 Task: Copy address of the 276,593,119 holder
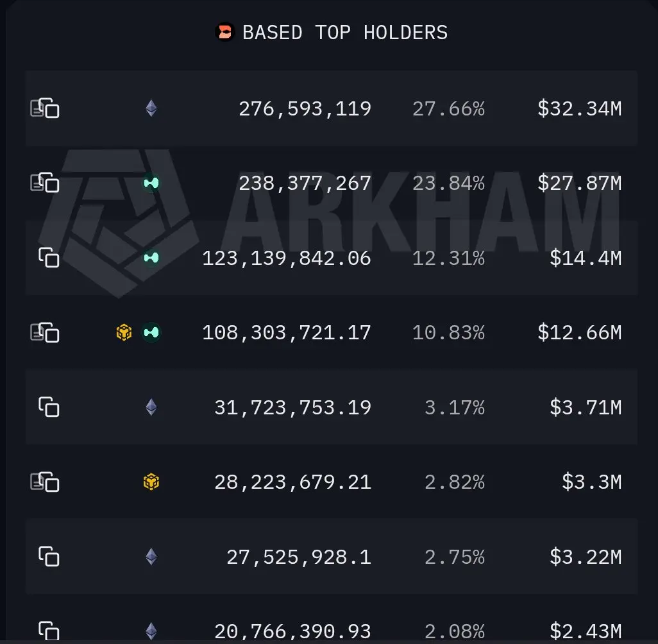click(49, 108)
